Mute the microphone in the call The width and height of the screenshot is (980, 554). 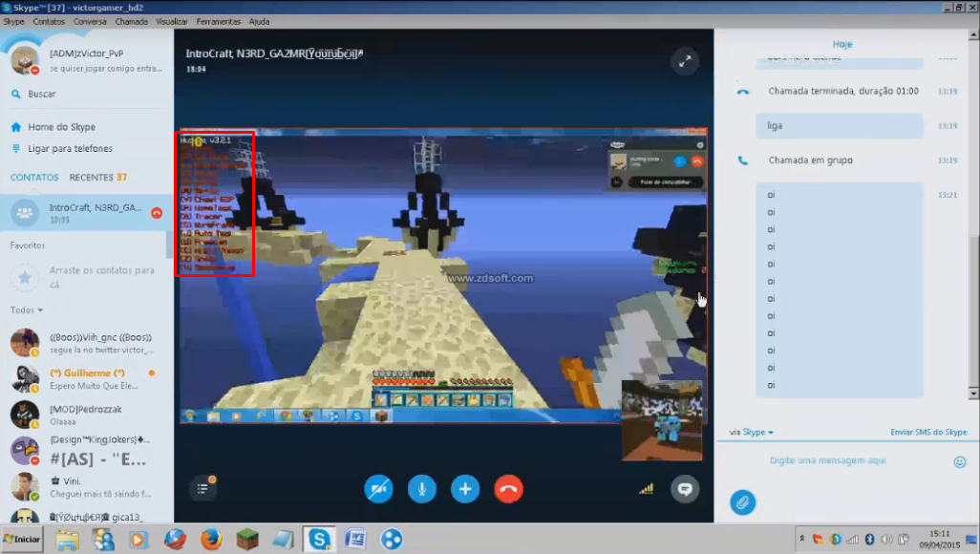coord(422,489)
